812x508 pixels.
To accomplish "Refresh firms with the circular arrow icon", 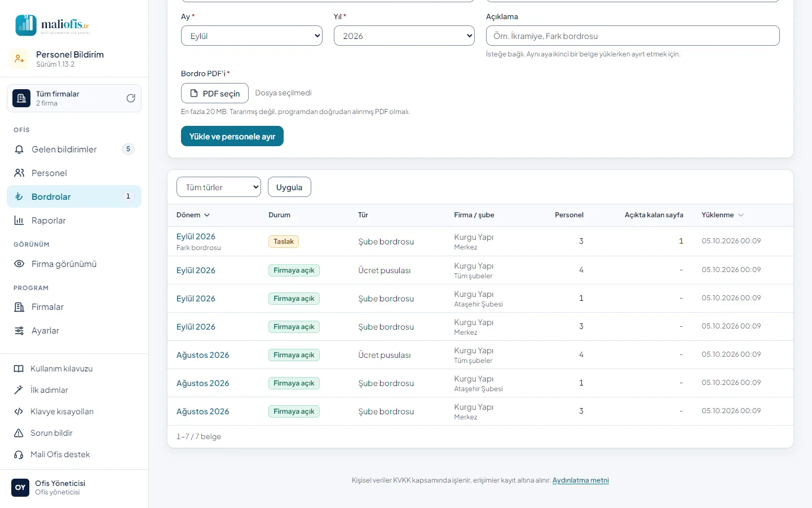I will 131,98.
